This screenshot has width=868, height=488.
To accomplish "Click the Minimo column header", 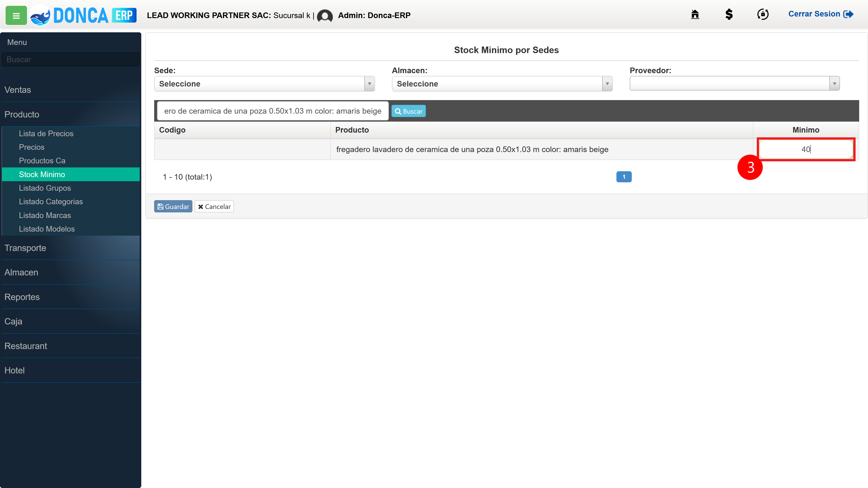I will coord(806,130).
